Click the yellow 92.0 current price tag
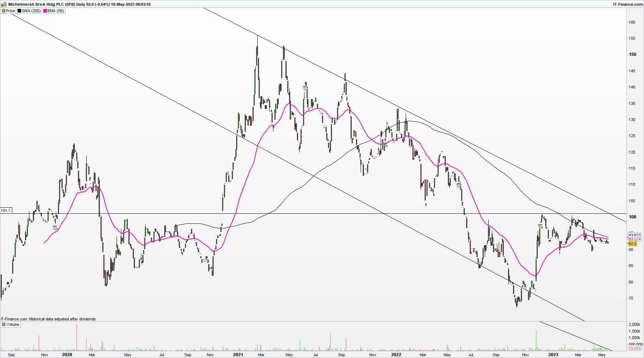This screenshot has width=644, height=358. click(x=632, y=243)
